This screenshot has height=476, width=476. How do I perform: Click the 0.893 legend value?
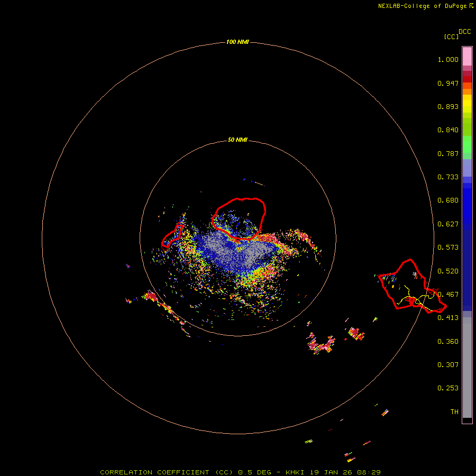(x=448, y=106)
